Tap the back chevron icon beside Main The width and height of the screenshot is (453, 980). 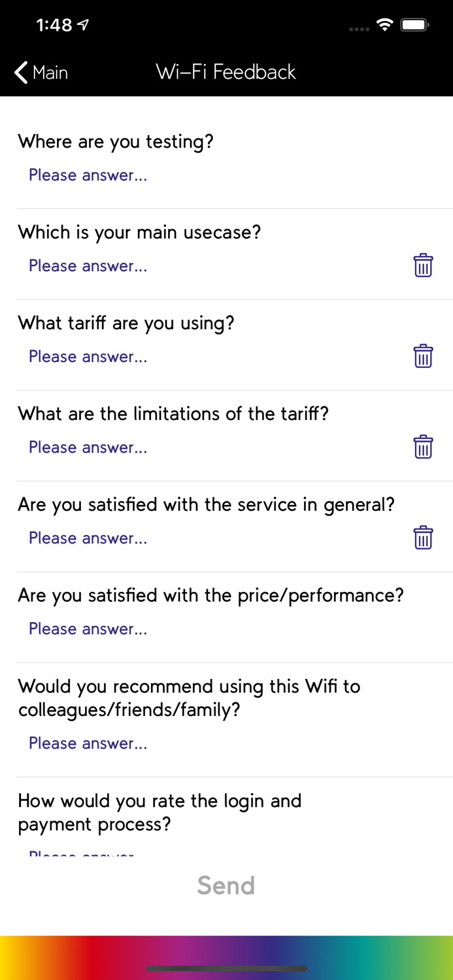[x=21, y=73]
